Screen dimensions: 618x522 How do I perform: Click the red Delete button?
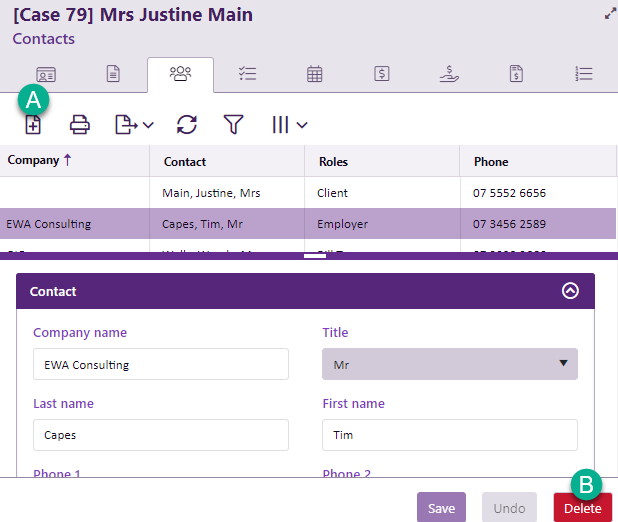582,508
